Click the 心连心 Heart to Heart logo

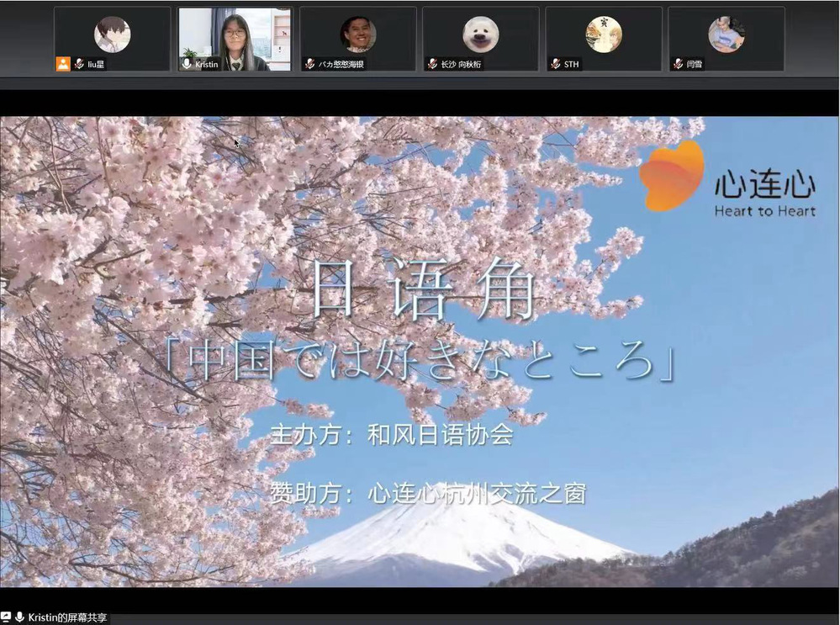[x=726, y=178]
